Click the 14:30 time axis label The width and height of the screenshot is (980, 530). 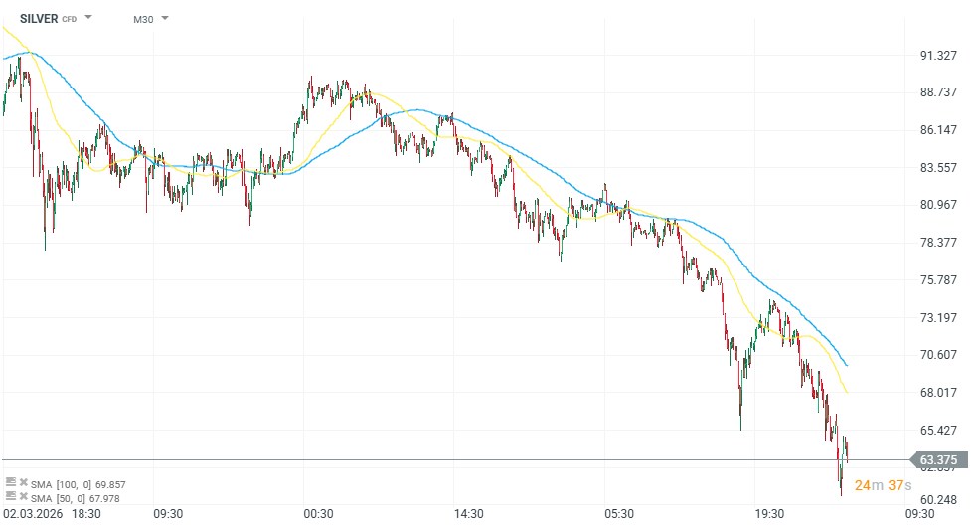click(x=468, y=513)
